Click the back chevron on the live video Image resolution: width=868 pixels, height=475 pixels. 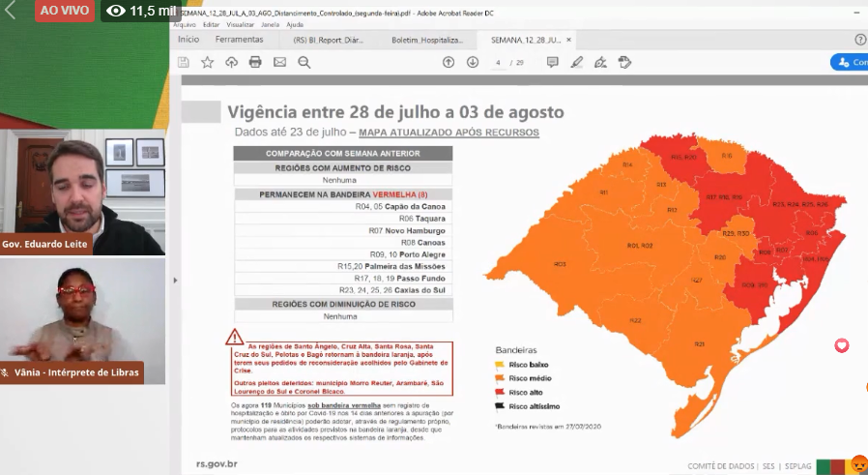click(x=12, y=12)
